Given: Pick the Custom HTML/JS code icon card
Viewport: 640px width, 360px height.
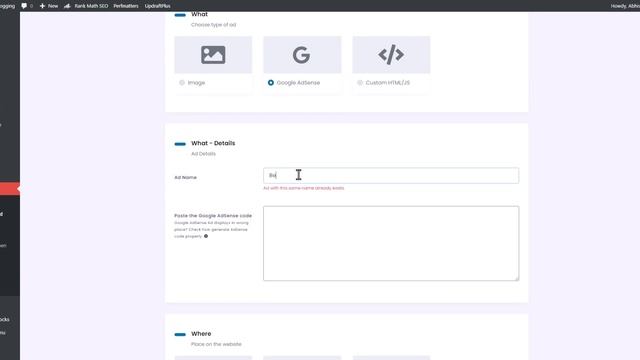Looking at the screenshot, I should [x=391, y=55].
